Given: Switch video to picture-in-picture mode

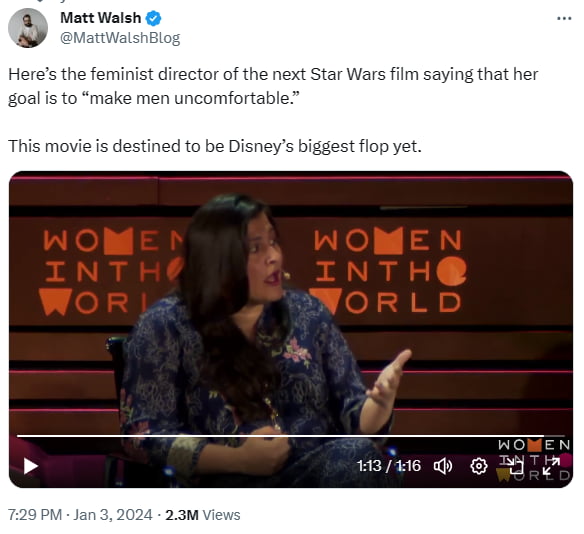Looking at the screenshot, I should [x=515, y=466].
